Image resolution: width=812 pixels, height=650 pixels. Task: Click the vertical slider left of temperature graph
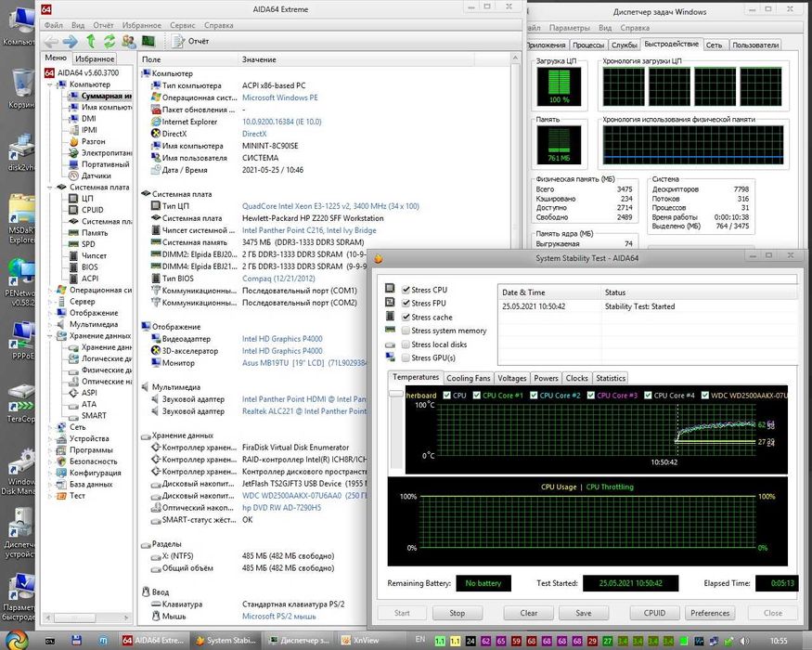(396, 396)
